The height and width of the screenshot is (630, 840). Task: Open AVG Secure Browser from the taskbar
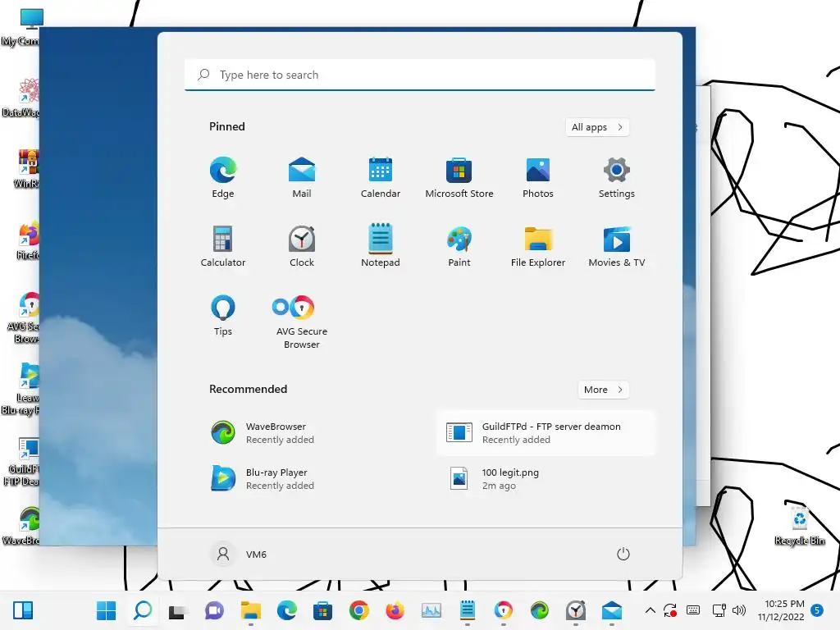504,610
